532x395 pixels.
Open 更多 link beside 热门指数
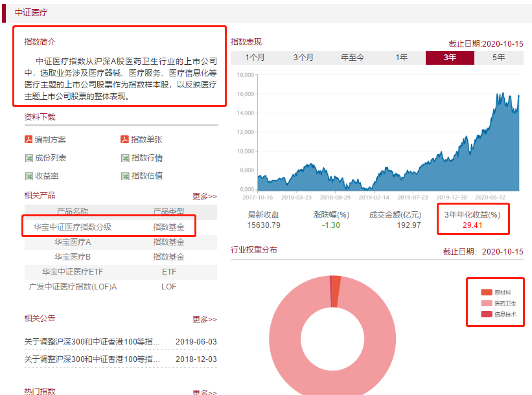click(204, 392)
